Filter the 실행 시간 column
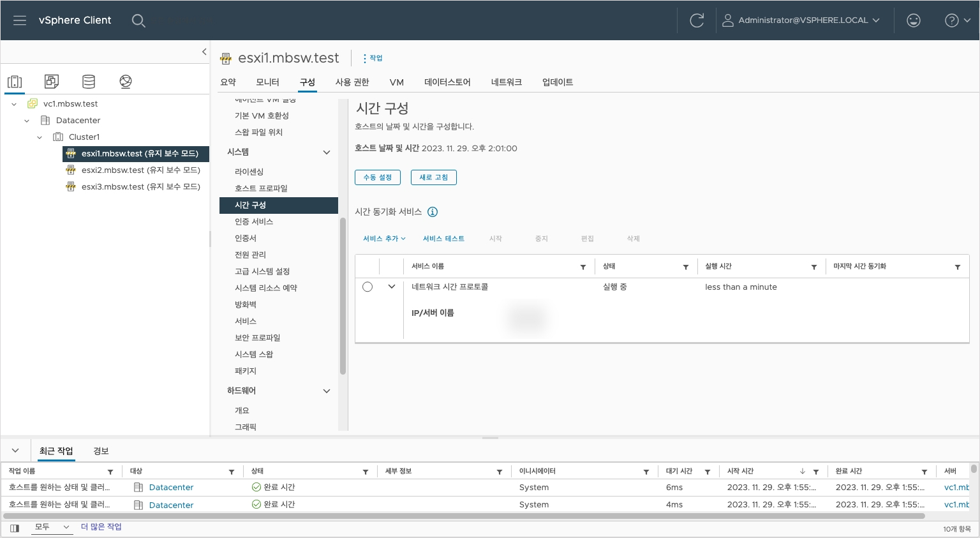Screen dimensions: 980x538 pyautogui.click(x=814, y=267)
